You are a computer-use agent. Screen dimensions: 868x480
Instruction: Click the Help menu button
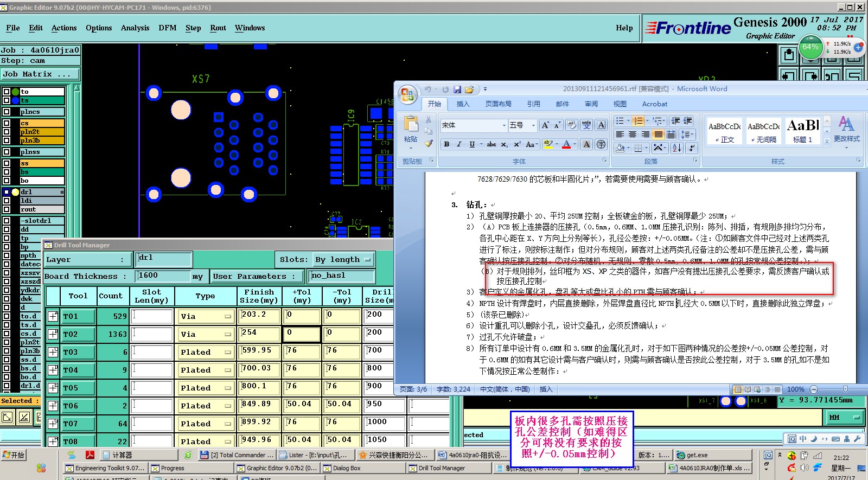tap(624, 28)
